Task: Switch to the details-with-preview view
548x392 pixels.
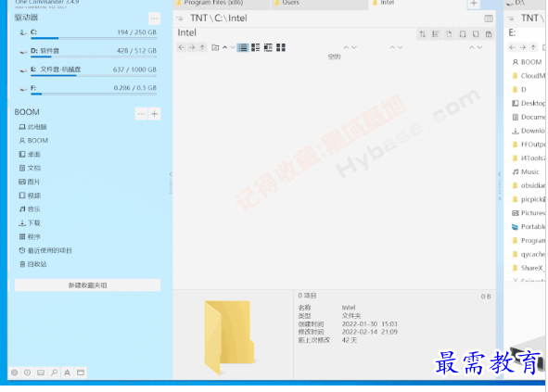Action: point(268,47)
